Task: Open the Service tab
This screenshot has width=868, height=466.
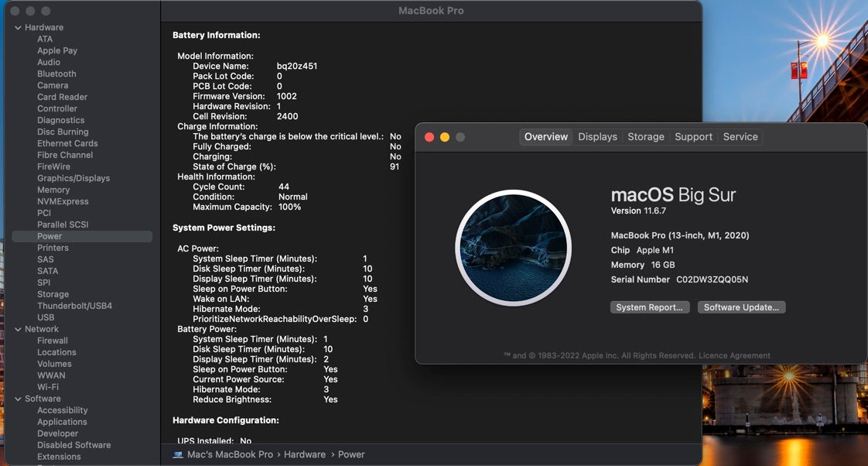Action: click(740, 136)
